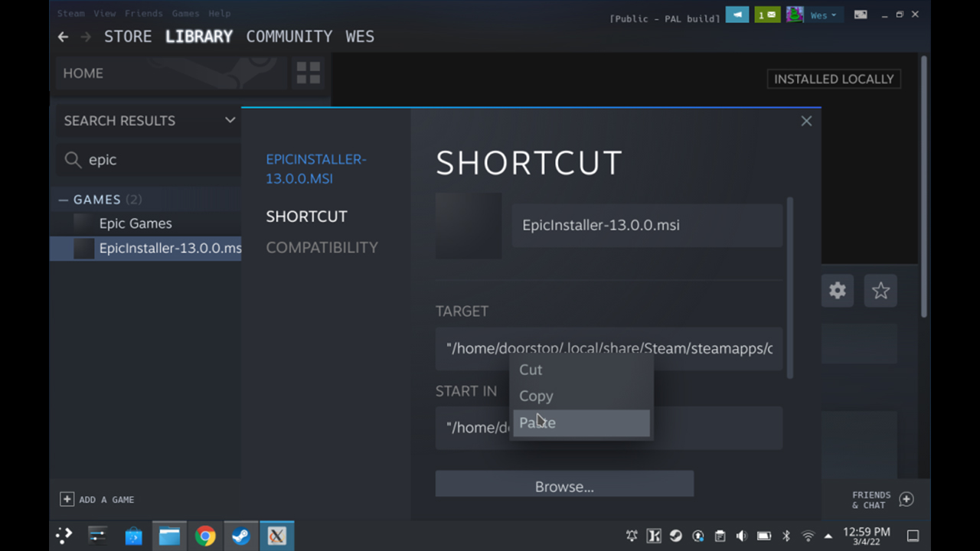Open the Wes account dropdown
Viewport: 980px width, 551px height.
tap(823, 15)
